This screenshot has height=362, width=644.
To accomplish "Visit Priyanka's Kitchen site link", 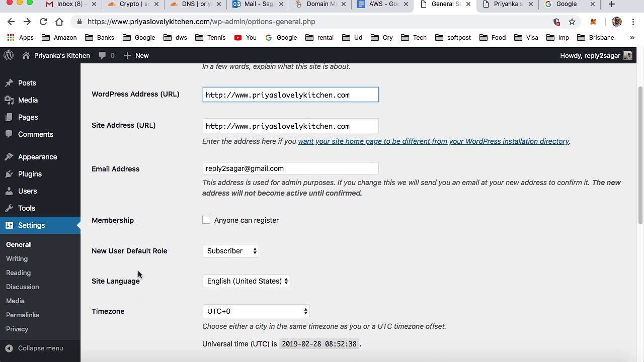I will click(56, 55).
